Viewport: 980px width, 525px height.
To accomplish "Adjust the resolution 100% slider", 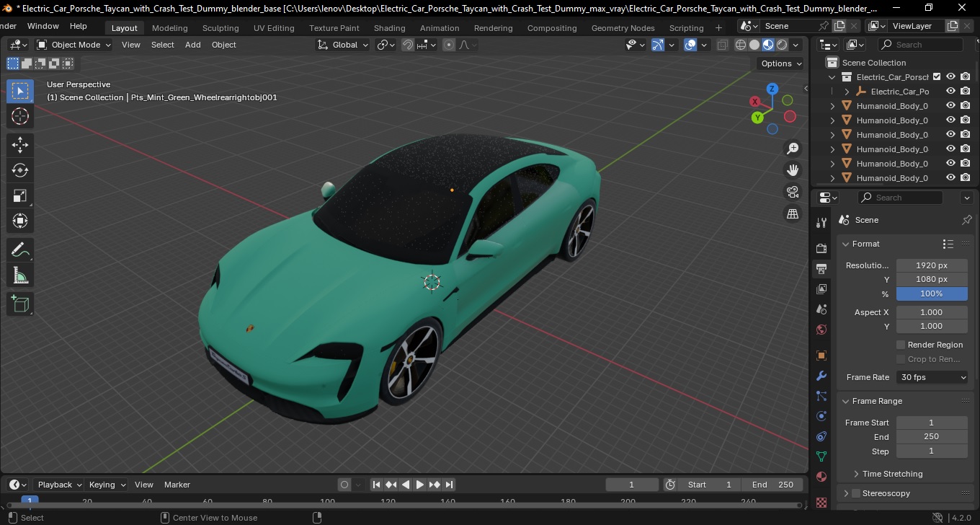I will coord(932,294).
